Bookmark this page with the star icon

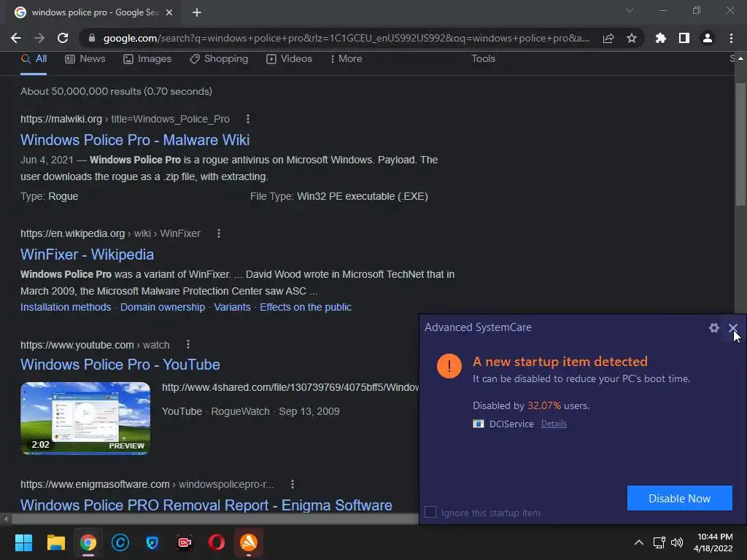coord(632,38)
